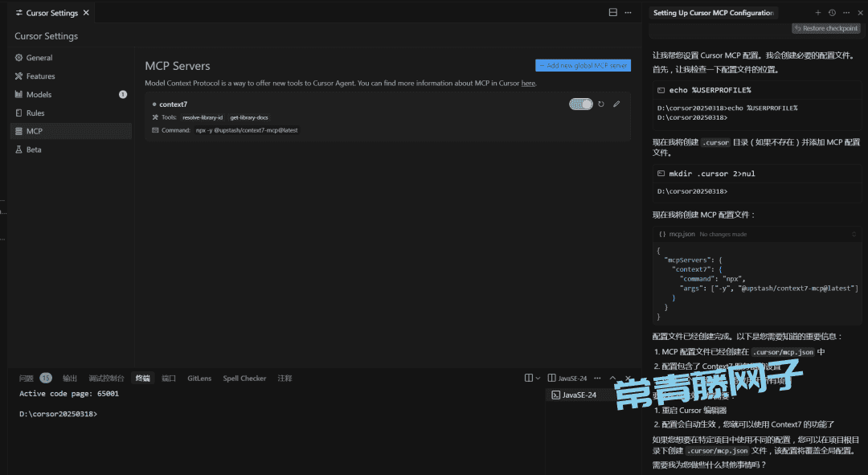Refresh the context7 MCP server

(600, 104)
